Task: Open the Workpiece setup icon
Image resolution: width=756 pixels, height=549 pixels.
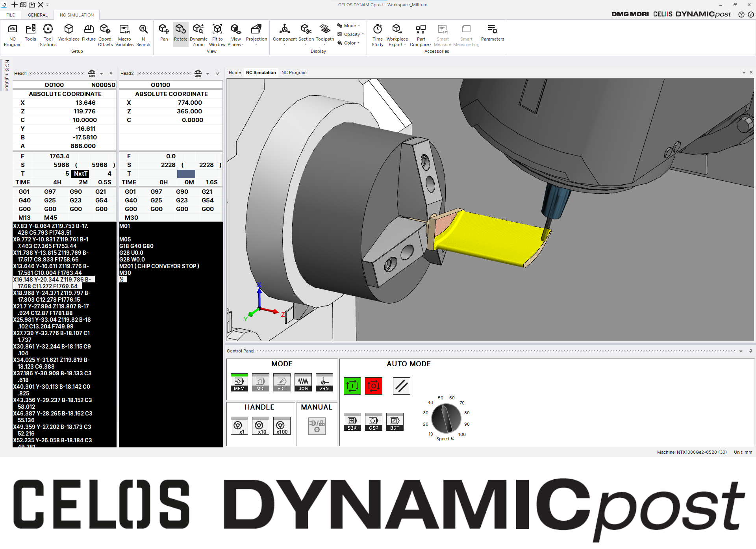Action: point(69,32)
